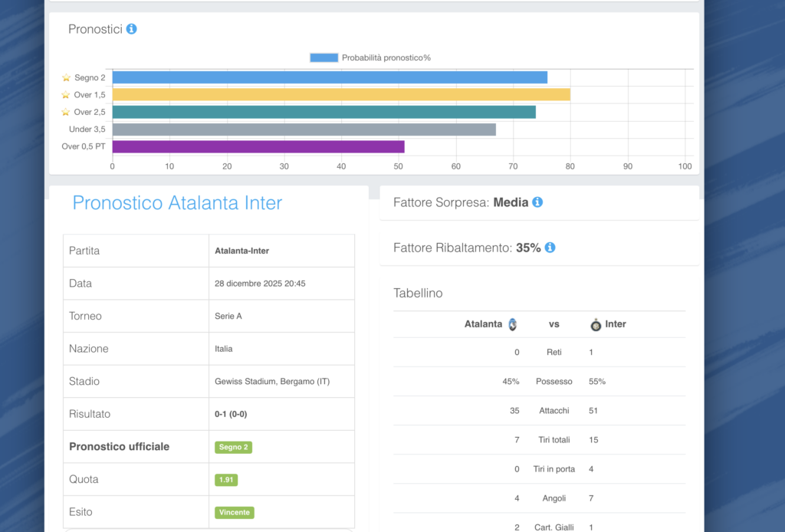The image size is (785, 532).
Task: Click the yellow Over 1,5 bar
Action: click(x=341, y=94)
